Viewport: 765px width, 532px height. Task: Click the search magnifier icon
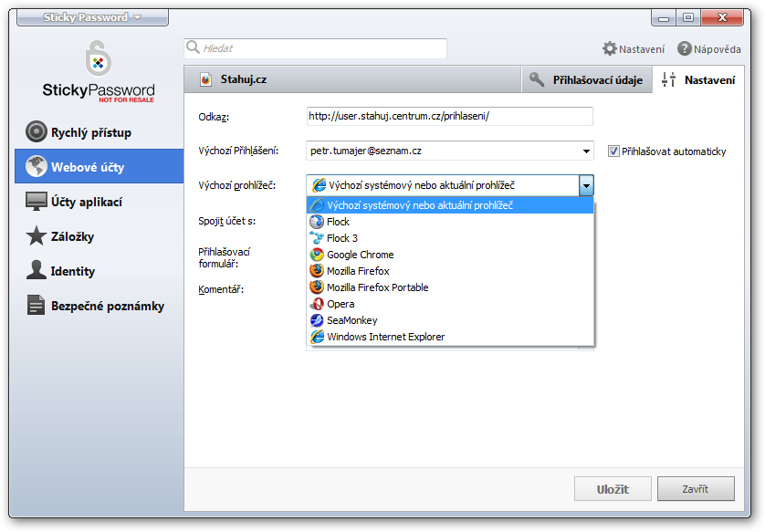194,47
